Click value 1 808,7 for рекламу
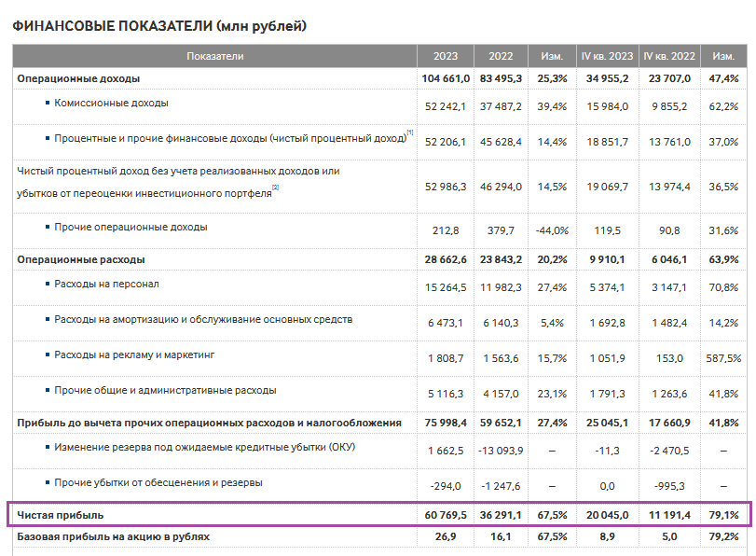 [446, 358]
